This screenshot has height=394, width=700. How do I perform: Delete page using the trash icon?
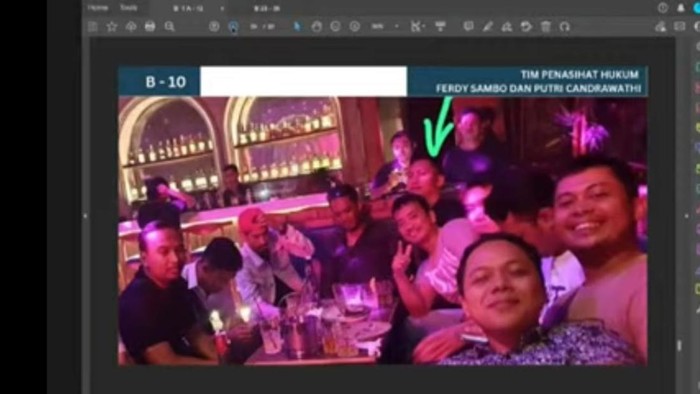(546, 27)
